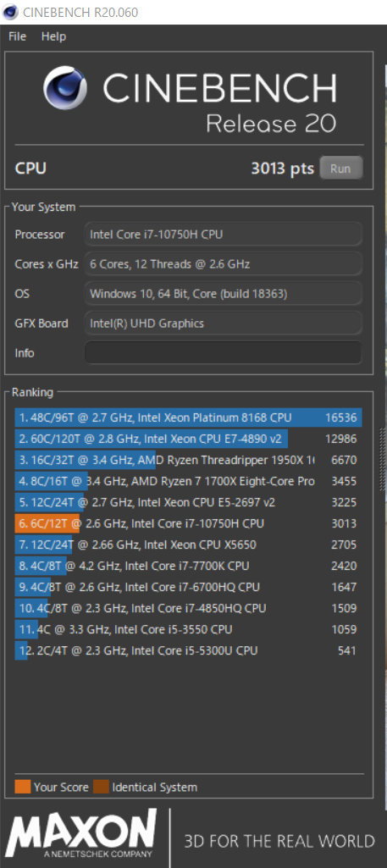
Task: Open the File menu
Action: pos(17,36)
